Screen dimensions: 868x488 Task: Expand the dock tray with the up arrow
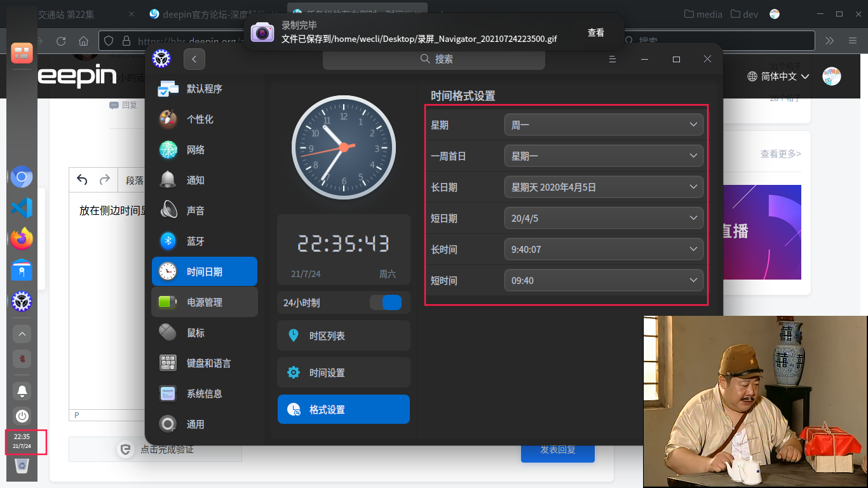pos(22,334)
